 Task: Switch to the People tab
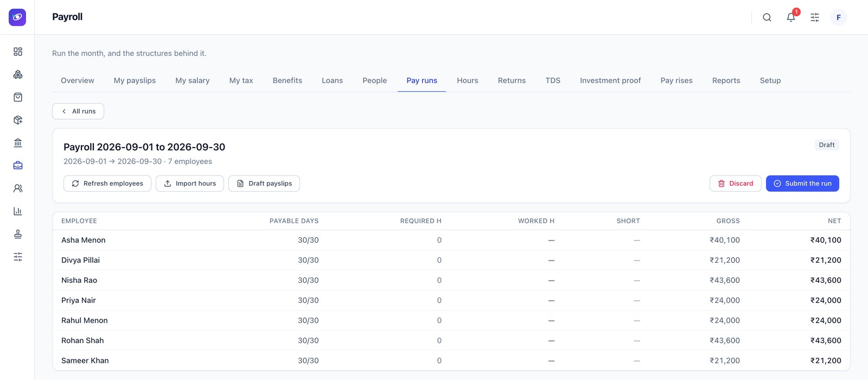(x=375, y=80)
